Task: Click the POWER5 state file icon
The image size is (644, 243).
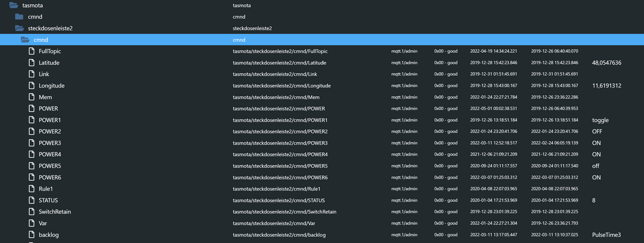Action: click(x=32, y=166)
